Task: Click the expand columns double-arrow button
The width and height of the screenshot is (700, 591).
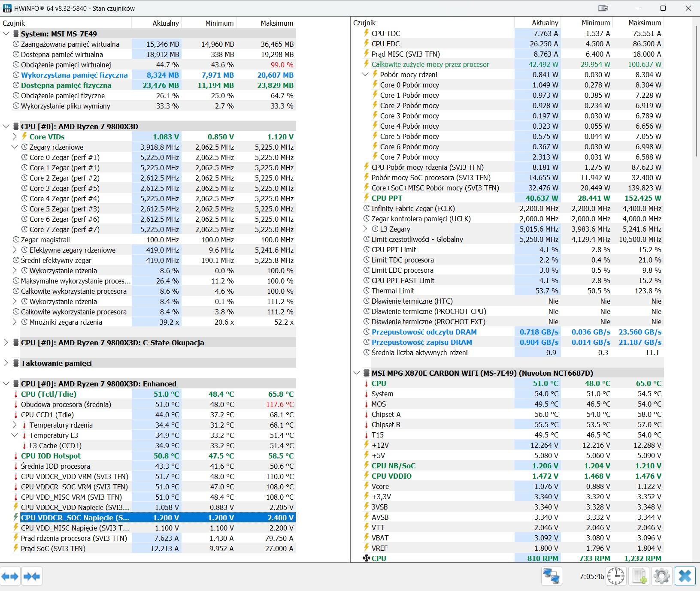Action: point(10,576)
